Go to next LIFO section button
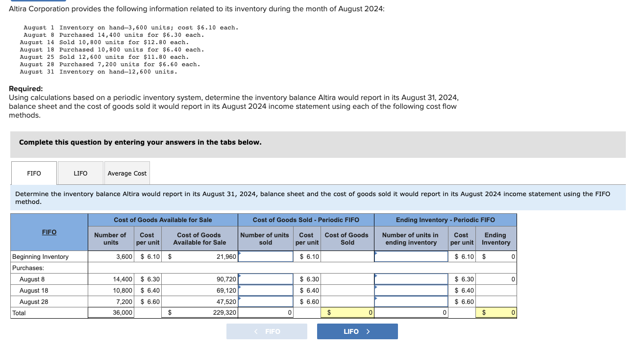 tap(357, 331)
